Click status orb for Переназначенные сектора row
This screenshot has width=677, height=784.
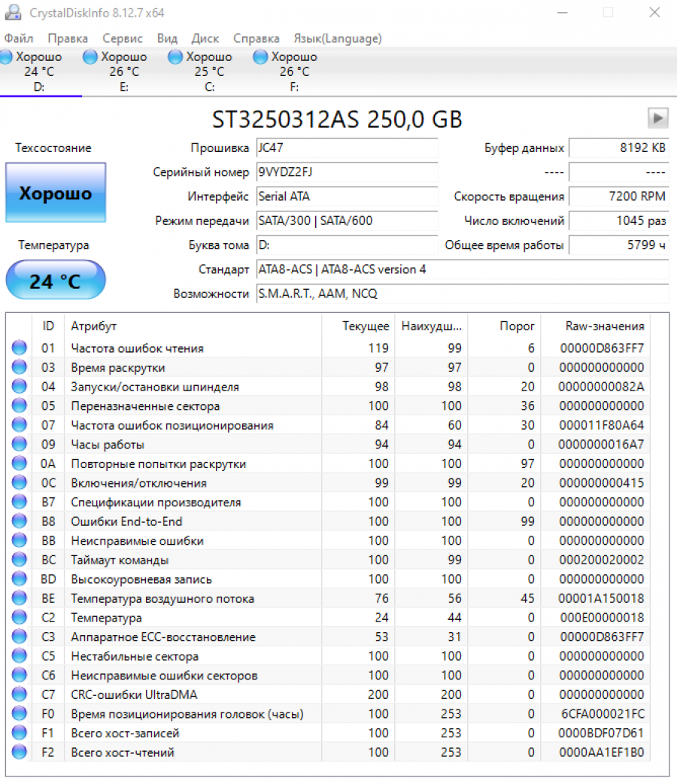point(19,406)
